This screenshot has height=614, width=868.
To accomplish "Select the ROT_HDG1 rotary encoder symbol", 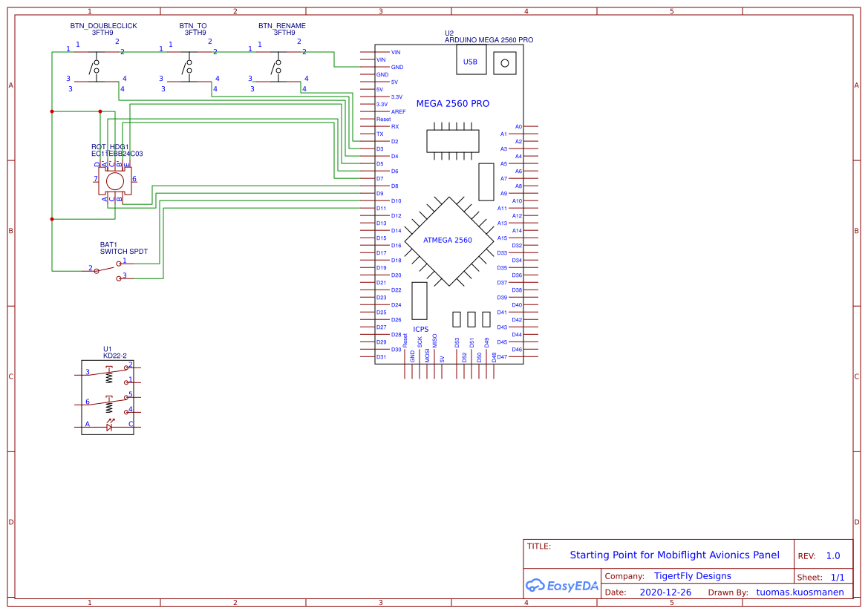I will pyautogui.click(x=115, y=181).
